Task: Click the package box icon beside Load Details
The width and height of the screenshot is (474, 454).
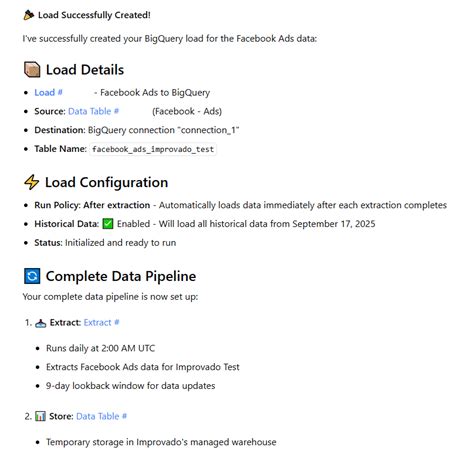Action: (x=32, y=70)
